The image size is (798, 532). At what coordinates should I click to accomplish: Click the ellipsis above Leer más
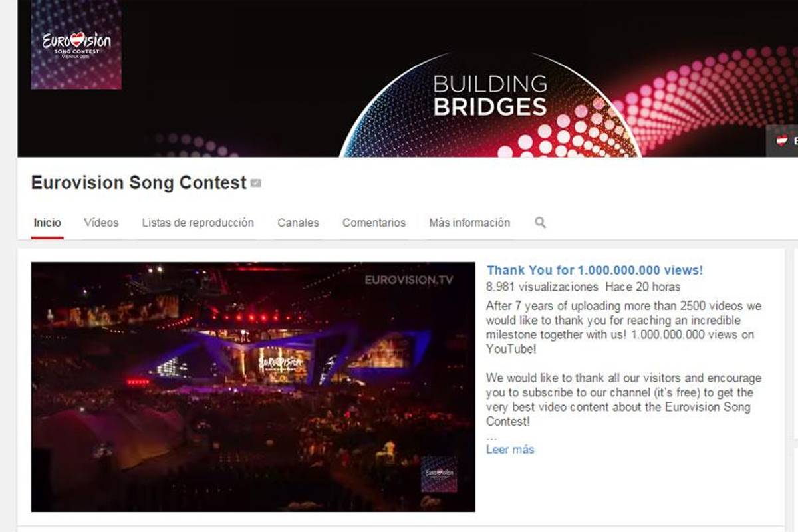point(491,438)
